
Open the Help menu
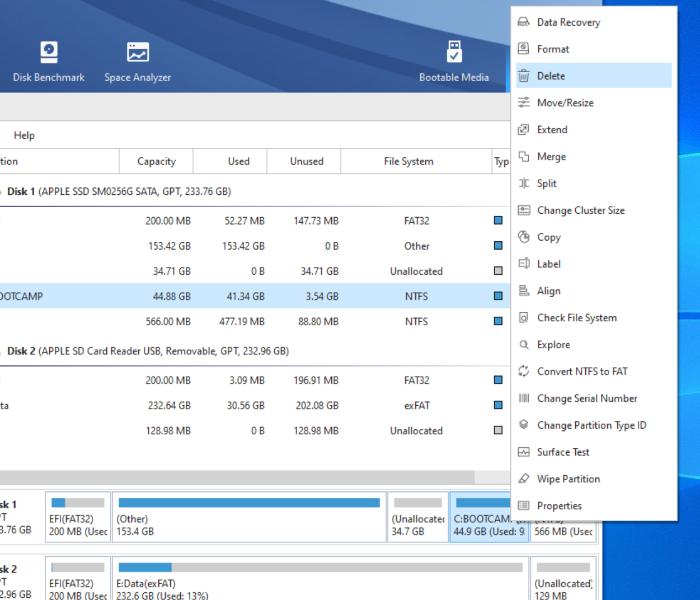(x=24, y=135)
